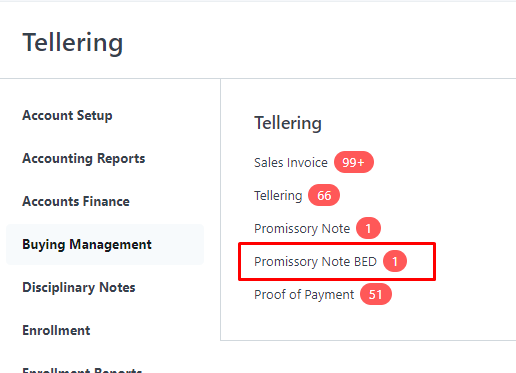Open Promissory Note BED
Image resolution: width=516 pixels, height=373 pixels.
315,262
